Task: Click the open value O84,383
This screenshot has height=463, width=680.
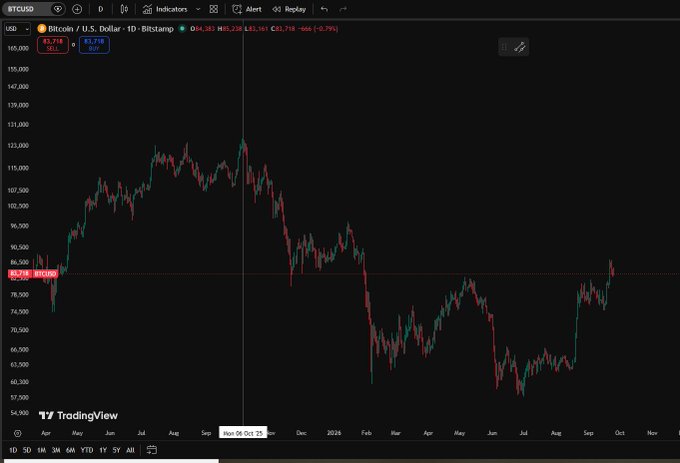Action: [x=203, y=29]
